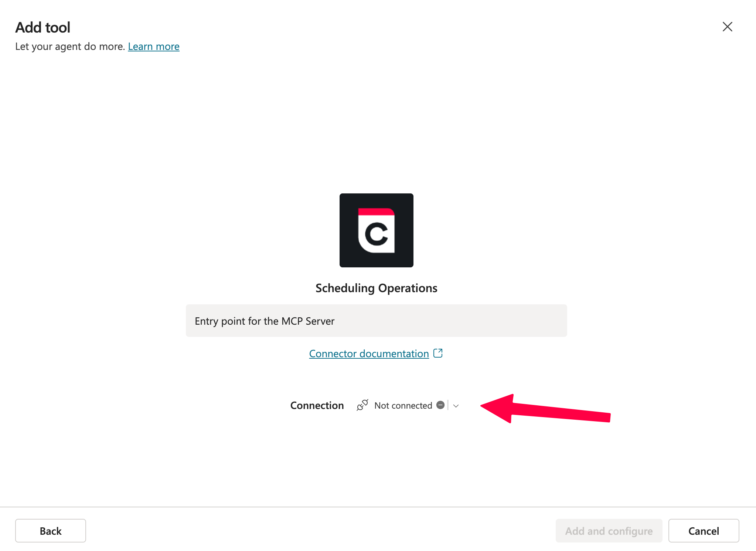Click the Connection label

coord(317,406)
